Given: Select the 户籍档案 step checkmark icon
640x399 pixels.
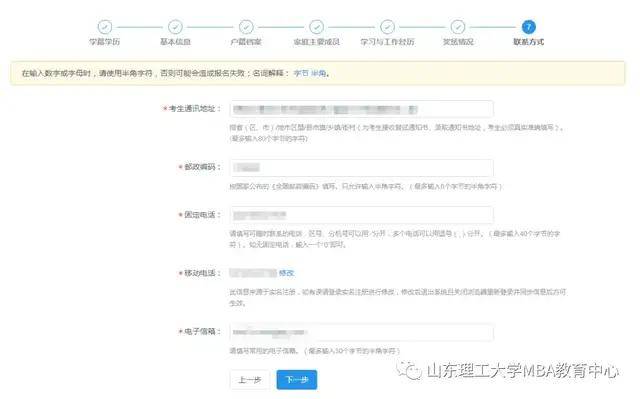Looking at the screenshot, I should tap(246, 27).
